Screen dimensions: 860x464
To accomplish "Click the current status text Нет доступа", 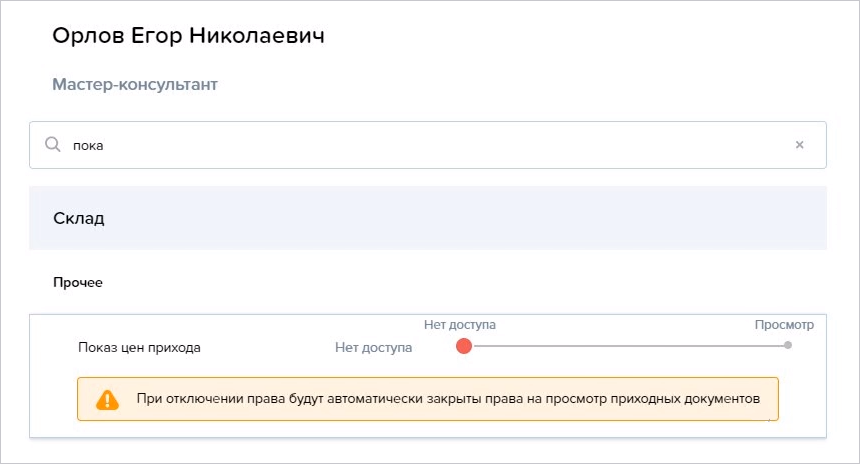I will point(374,348).
